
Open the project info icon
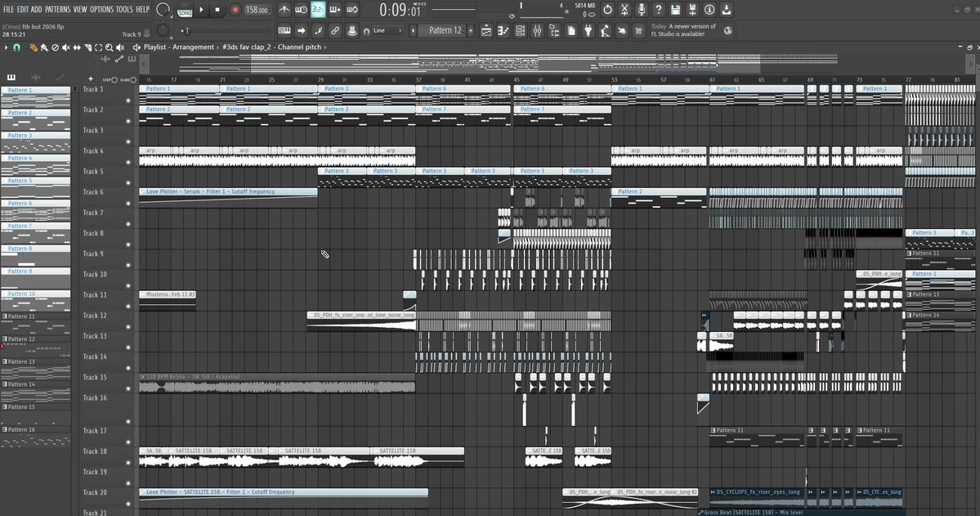(709, 9)
